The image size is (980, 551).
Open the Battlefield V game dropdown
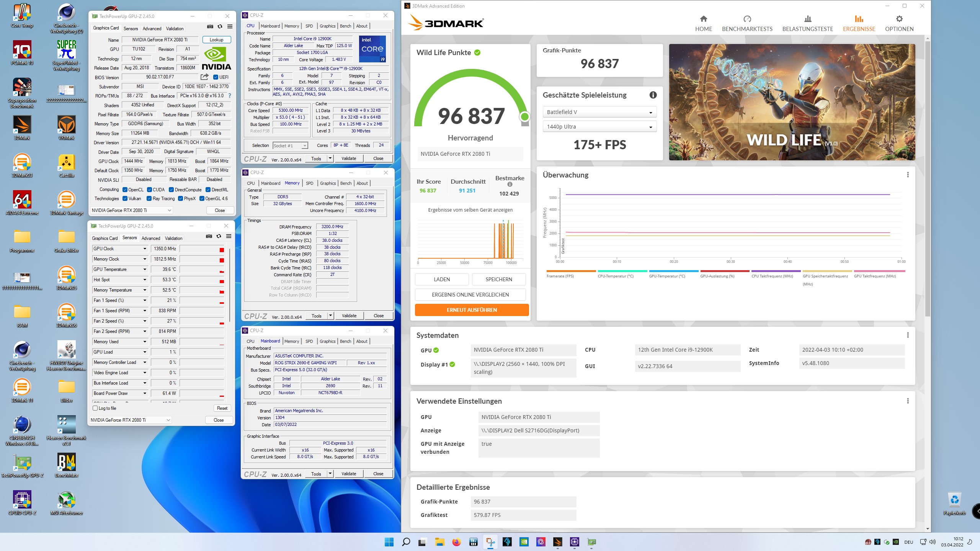599,112
